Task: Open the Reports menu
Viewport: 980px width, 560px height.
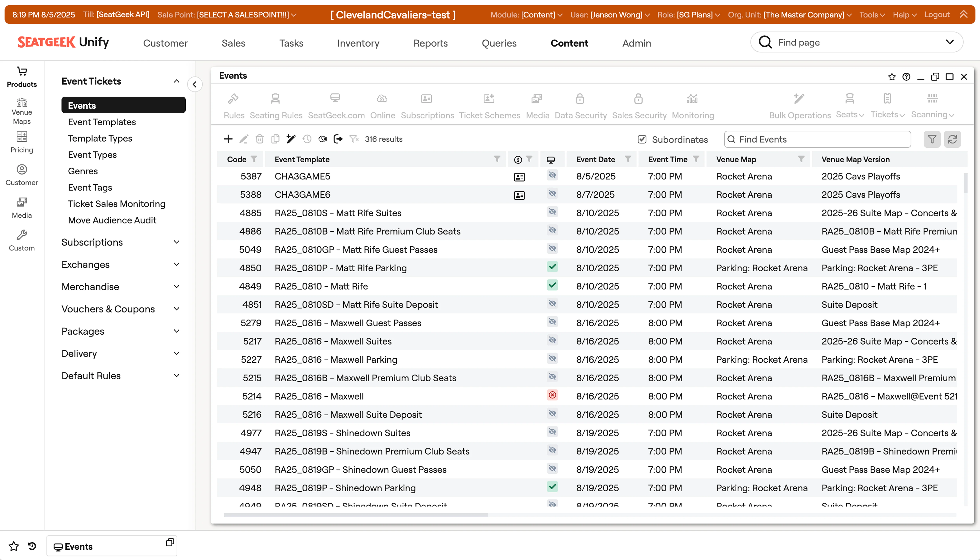Action: coord(430,43)
